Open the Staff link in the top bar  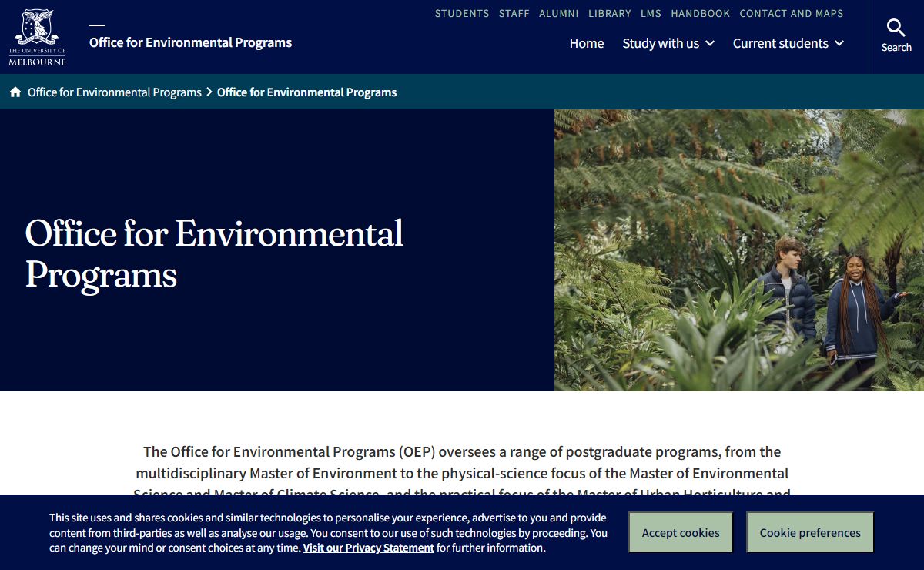tap(514, 14)
